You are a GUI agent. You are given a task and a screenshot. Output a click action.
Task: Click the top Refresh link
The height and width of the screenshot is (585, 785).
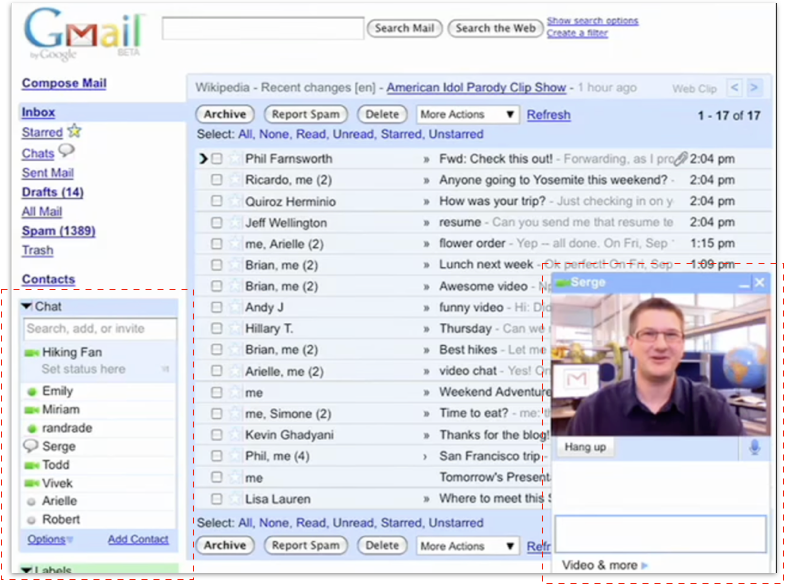[x=549, y=115]
